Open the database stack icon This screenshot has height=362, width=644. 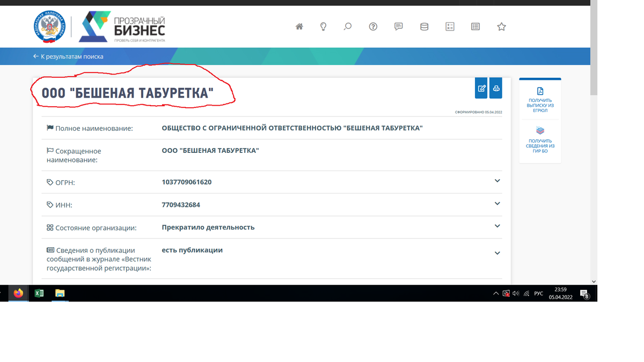pyautogui.click(x=424, y=26)
